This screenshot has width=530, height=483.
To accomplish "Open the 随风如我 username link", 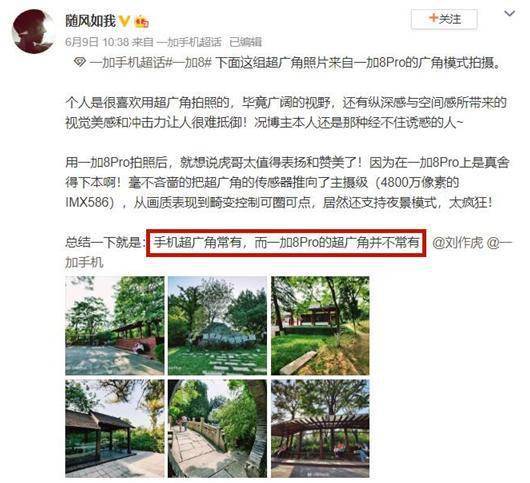I will coord(91,21).
